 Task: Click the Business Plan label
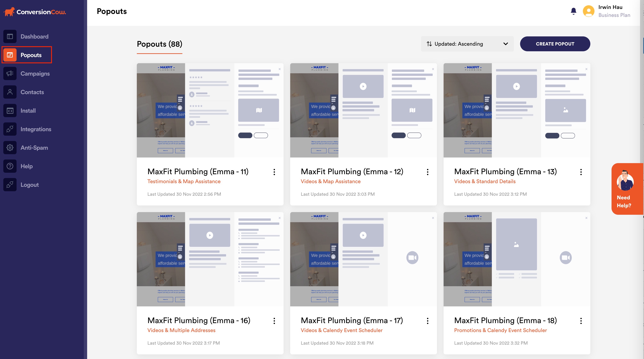(x=614, y=15)
